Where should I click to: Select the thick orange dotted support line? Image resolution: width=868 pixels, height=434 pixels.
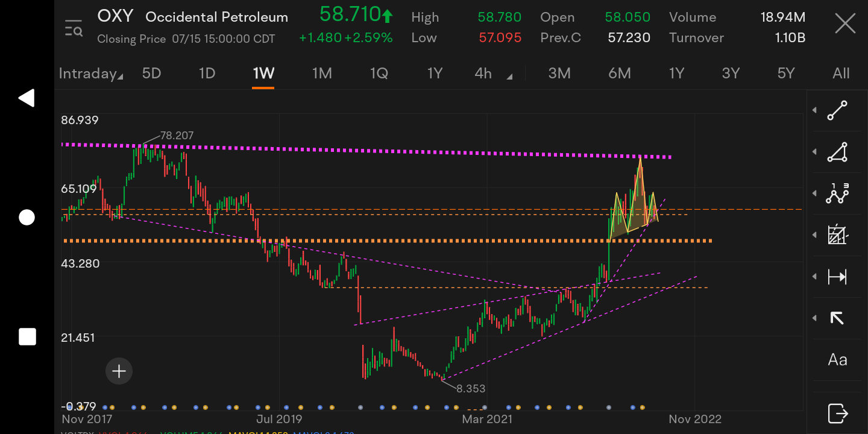[x=387, y=241]
